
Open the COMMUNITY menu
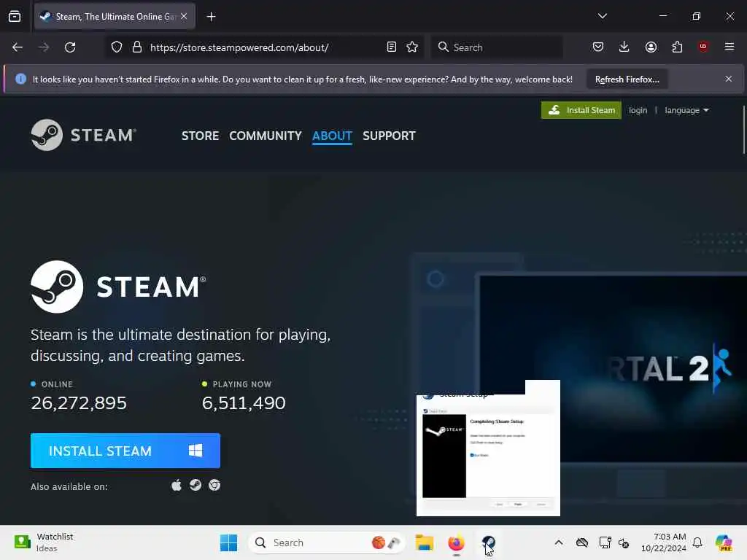[266, 136]
